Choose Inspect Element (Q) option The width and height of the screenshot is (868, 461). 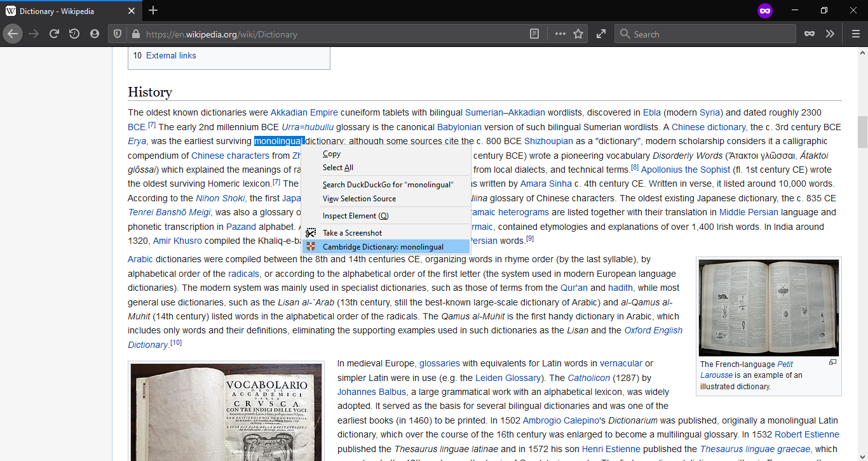pos(386,216)
